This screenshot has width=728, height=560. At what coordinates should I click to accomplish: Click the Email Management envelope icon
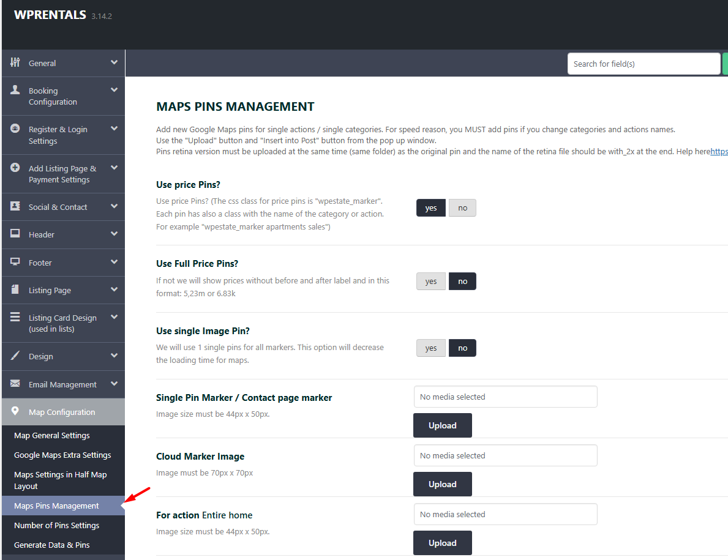(15, 384)
